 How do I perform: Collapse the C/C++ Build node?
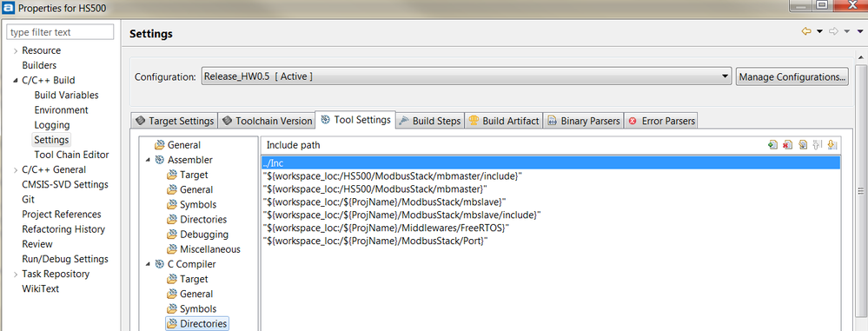pyautogui.click(x=15, y=80)
